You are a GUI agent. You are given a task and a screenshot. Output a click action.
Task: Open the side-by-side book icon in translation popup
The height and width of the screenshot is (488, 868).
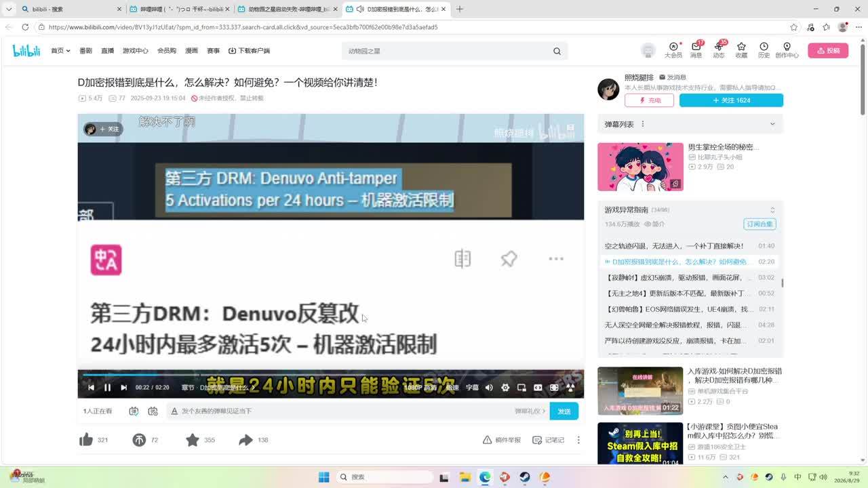[x=462, y=258]
